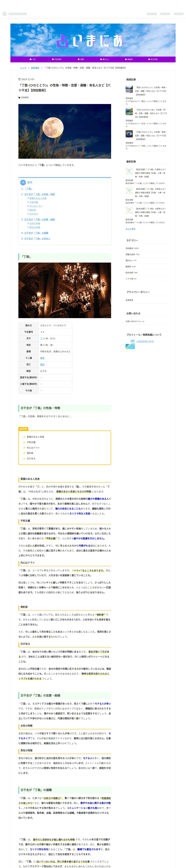The width and height of the screenshot is (186, 868).
Task: Open the お問い合わせフォーム link
Action: (x=135, y=321)
